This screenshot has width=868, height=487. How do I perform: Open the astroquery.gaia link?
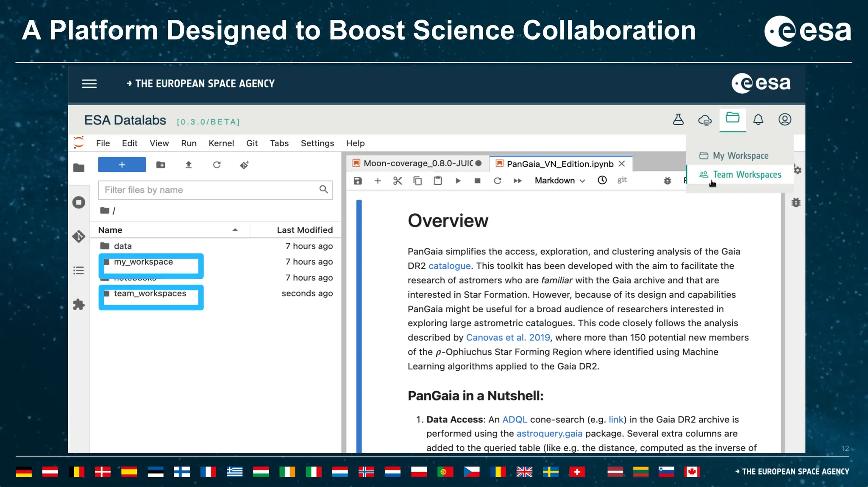pos(549,434)
